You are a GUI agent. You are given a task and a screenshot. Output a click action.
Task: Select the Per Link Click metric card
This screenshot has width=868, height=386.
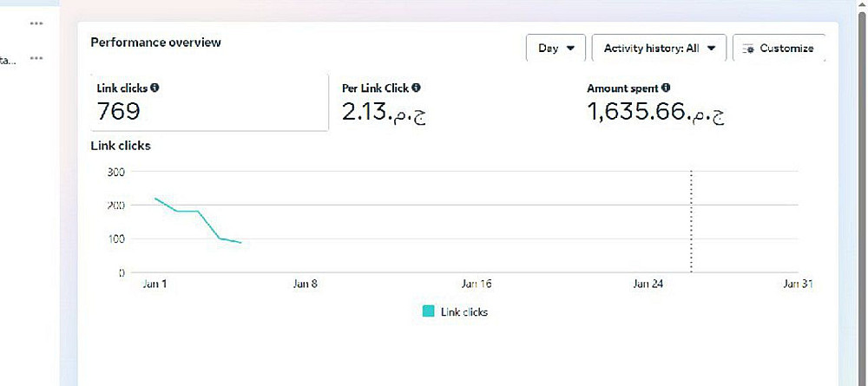[x=451, y=102]
